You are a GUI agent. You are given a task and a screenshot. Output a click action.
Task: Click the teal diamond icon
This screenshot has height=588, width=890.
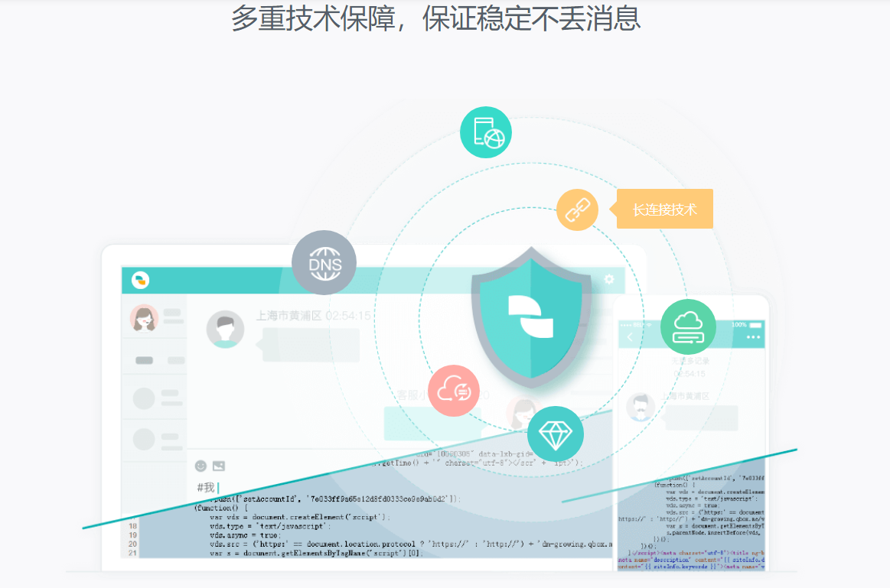(555, 434)
